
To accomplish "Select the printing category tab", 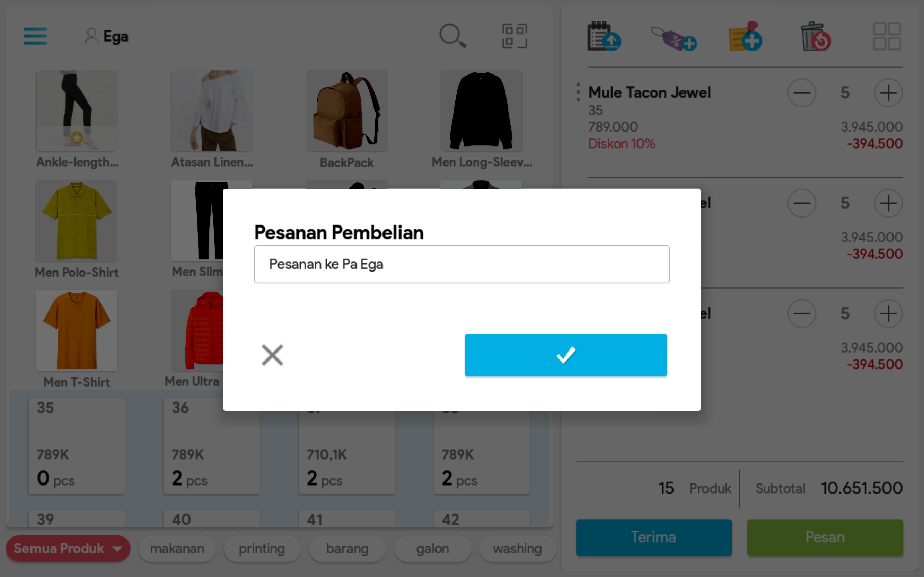I will 262,549.
